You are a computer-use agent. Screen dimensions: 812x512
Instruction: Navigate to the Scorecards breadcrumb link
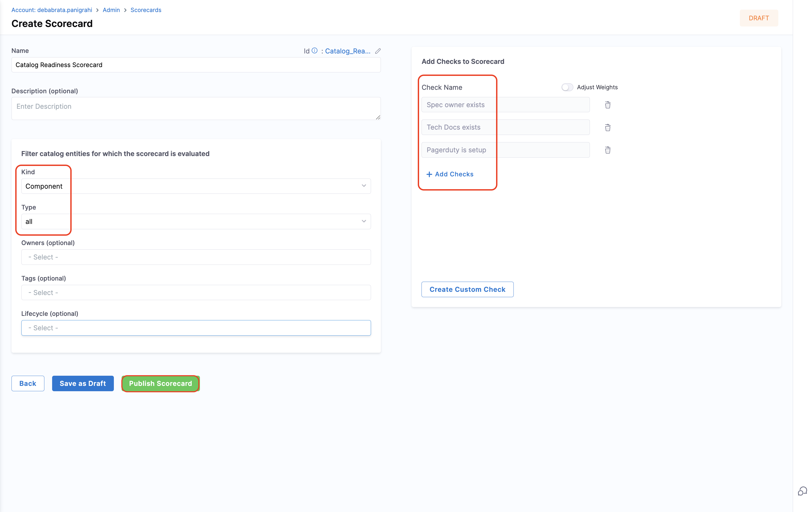coord(146,10)
